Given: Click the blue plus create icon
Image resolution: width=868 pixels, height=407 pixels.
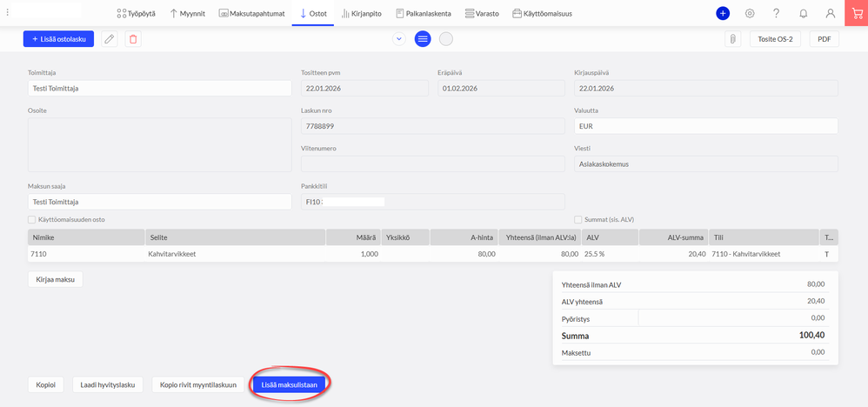Looking at the screenshot, I should click(x=723, y=13).
